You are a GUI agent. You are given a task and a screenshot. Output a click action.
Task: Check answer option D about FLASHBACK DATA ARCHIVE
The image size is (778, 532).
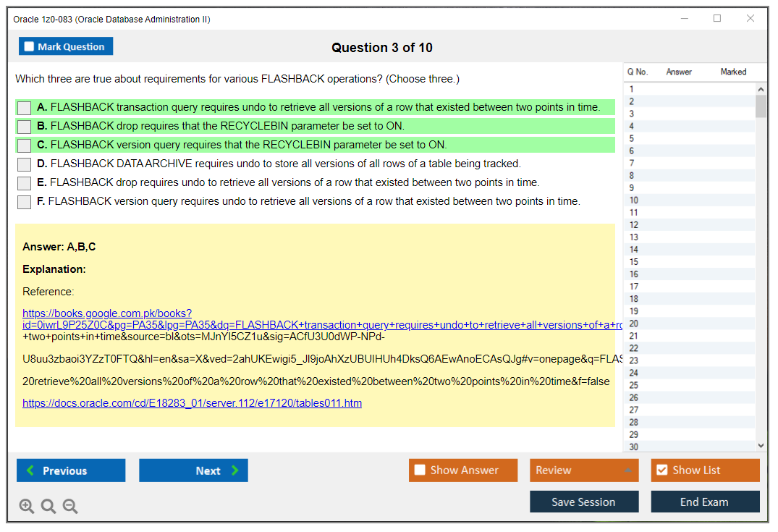coord(22,164)
